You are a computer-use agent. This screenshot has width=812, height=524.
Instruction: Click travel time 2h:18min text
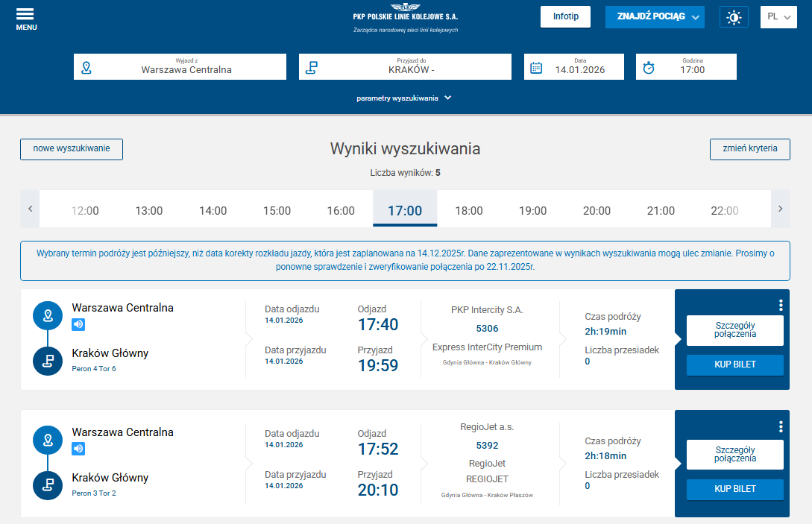605,455
